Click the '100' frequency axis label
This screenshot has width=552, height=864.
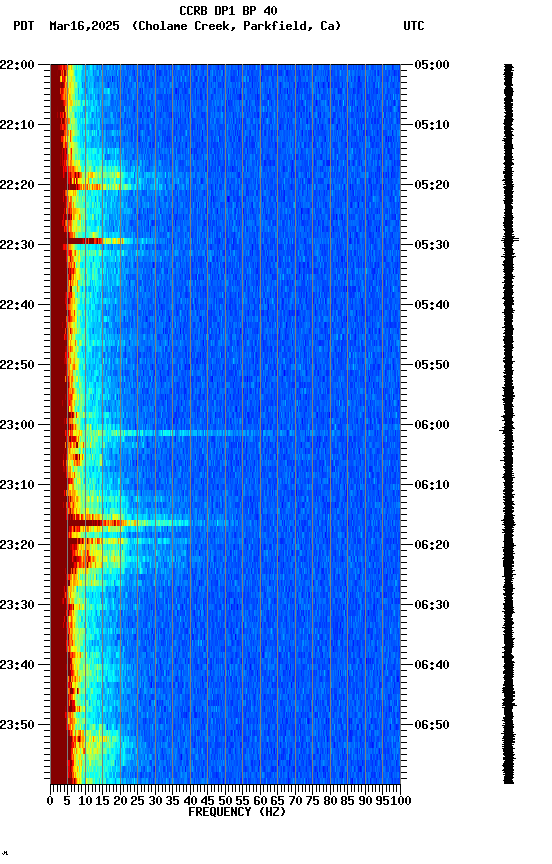[401, 801]
